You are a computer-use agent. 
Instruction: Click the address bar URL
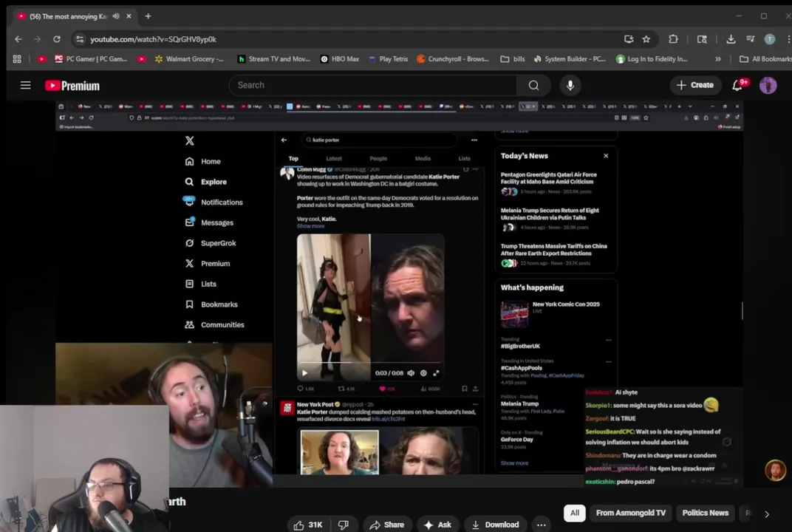153,39
